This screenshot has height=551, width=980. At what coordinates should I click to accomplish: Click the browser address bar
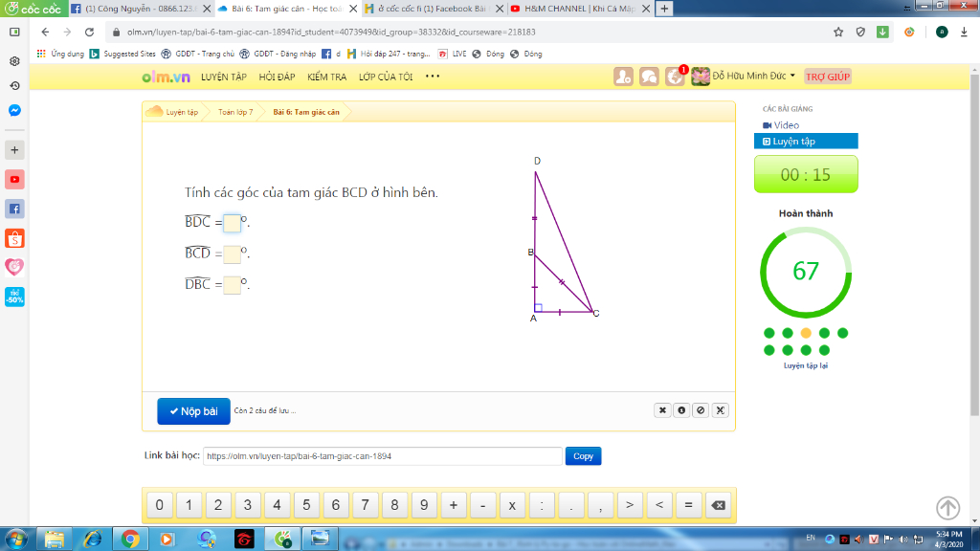click(469, 32)
